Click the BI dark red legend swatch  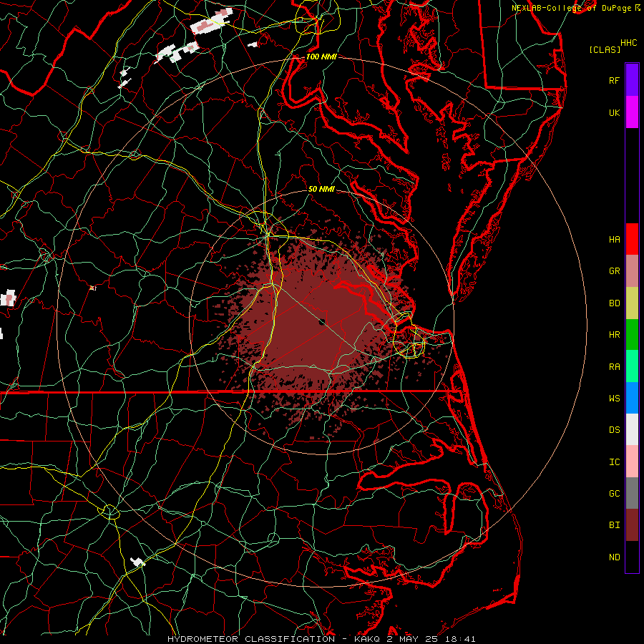coord(632,525)
